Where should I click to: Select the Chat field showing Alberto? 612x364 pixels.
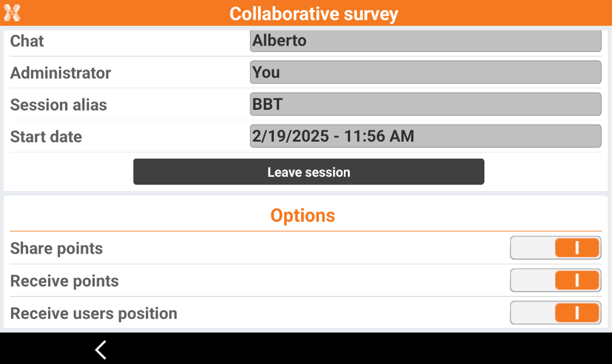425,41
